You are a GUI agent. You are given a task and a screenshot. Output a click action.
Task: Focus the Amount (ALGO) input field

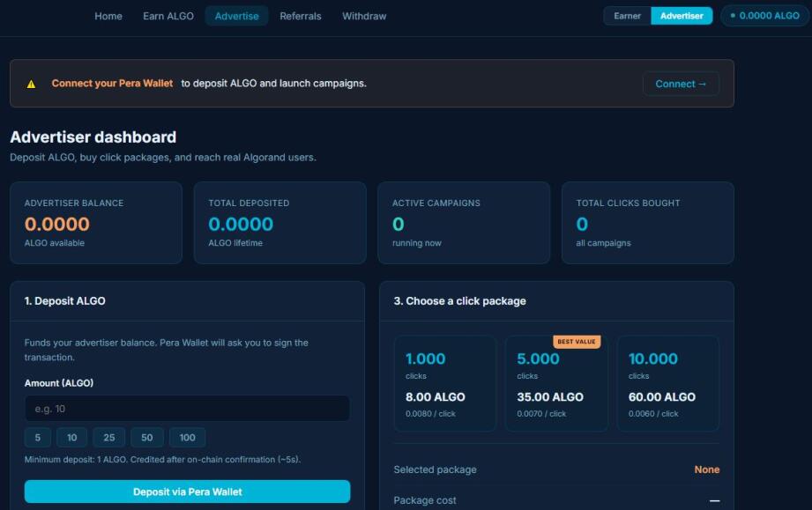click(187, 409)
